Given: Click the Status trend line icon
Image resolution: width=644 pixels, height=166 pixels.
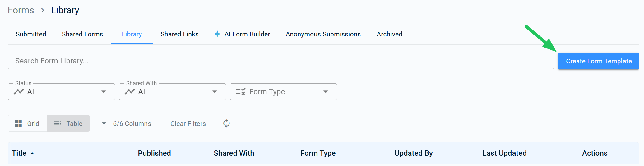Looking at the screenshot, I should click(x=19, y=91).
